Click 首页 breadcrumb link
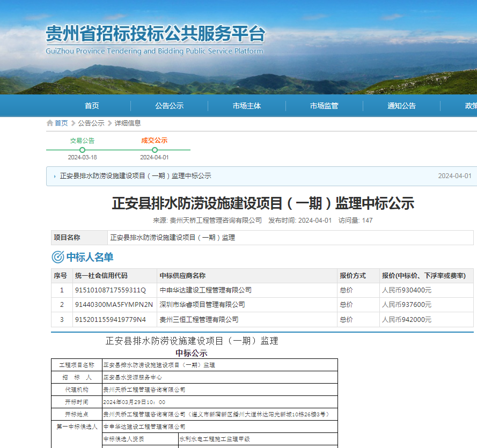477x448 pixels. pos(61,123)
